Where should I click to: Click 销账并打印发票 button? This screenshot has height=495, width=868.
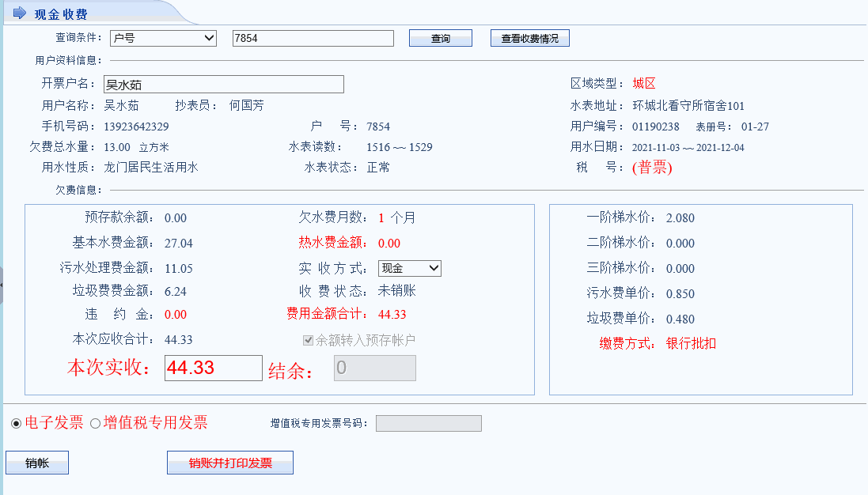[x=229, y=463]
